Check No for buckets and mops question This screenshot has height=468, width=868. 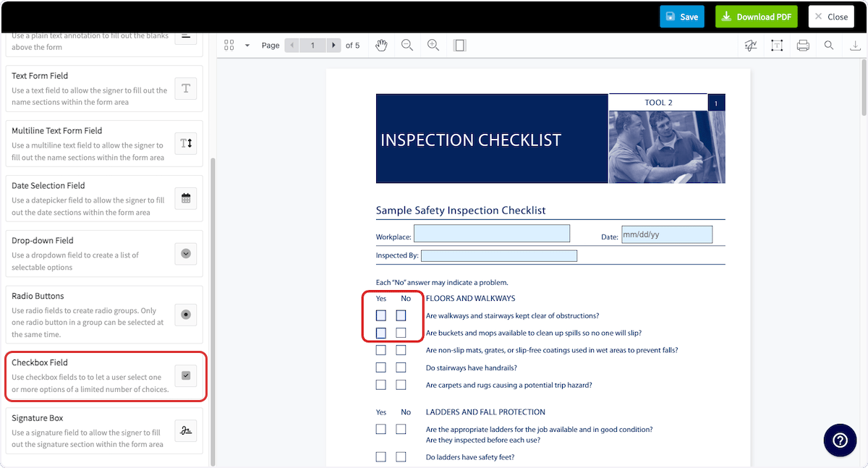tap(401, 333)
